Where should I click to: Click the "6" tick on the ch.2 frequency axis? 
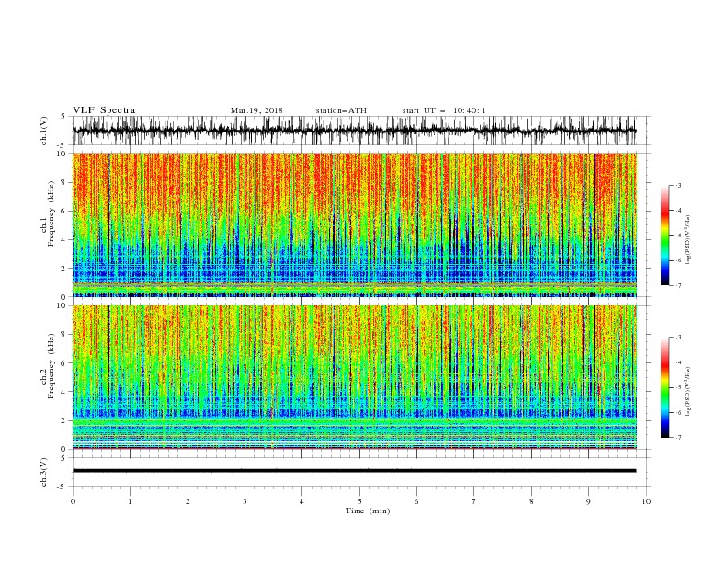(63, 362)
